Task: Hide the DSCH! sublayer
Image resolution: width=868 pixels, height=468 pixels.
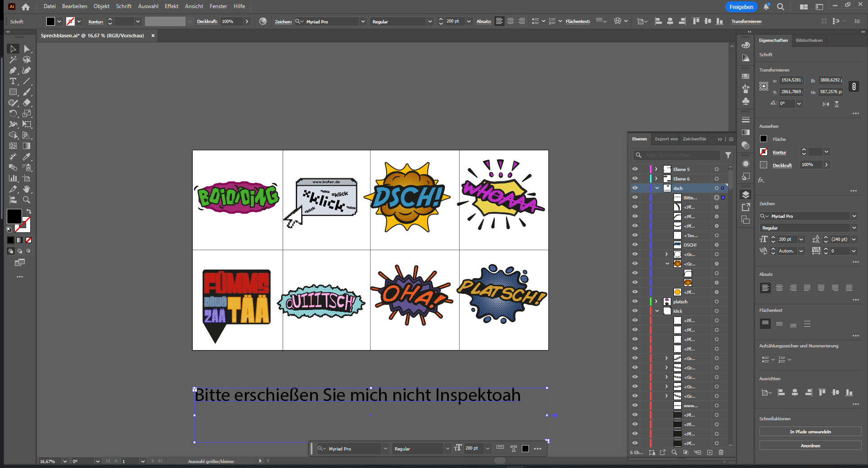Action: click(635, 245)
